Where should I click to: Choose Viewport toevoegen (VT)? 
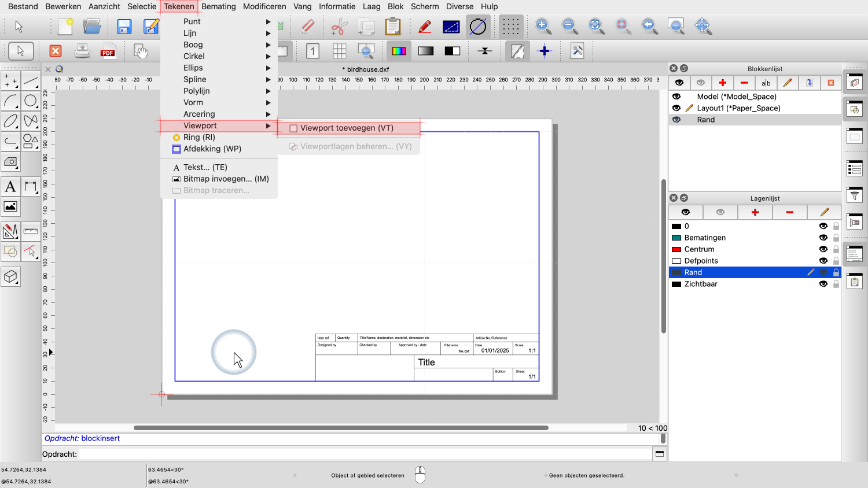click(x=347, y=128)
